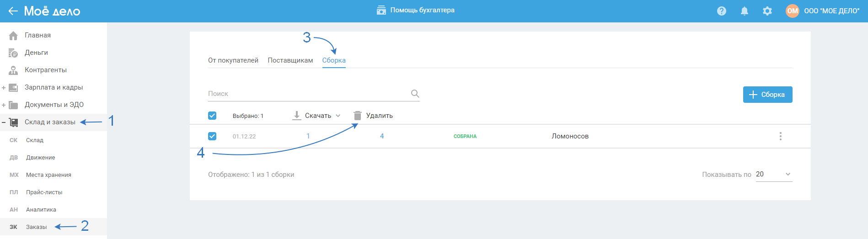Click the OM user avatar
The height and width of the screenshot is (239, 868).
tap(793, 11)
